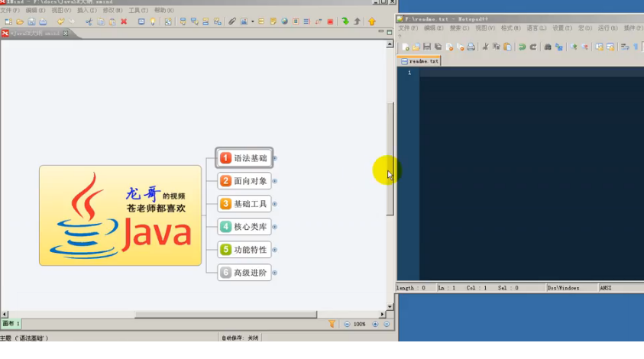
Task: Click the 自动保存: 关闭 status text
Action: pyautogui.click(x=241, y=338)
